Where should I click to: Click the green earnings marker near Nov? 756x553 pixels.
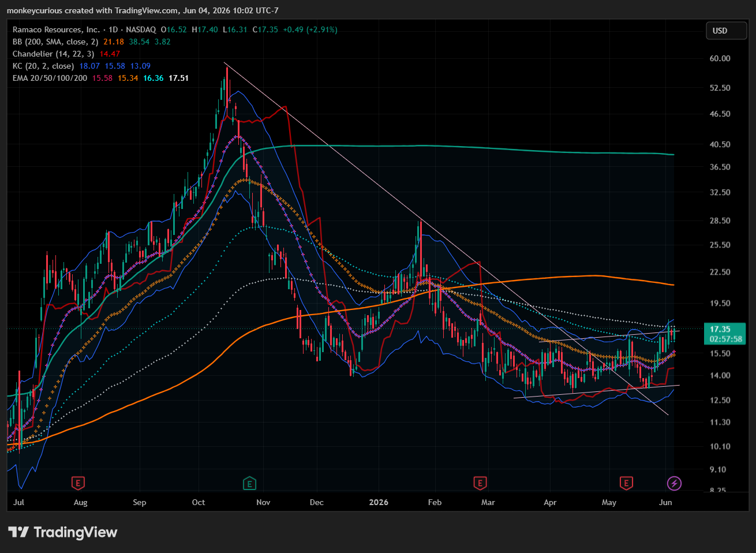pos(249,483)
